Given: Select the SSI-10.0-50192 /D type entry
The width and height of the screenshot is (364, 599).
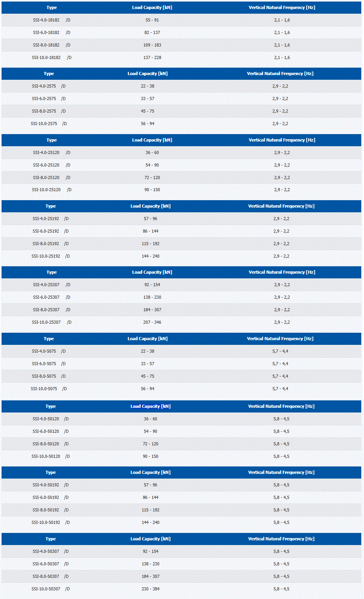Looking at the screenshot, I should tap(50, 522).
